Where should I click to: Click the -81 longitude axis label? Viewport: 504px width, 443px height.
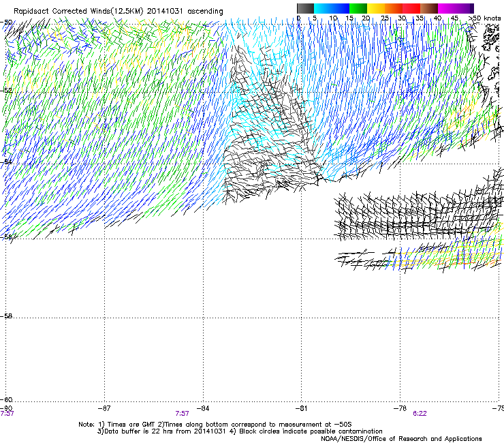(x=302, y=408)
